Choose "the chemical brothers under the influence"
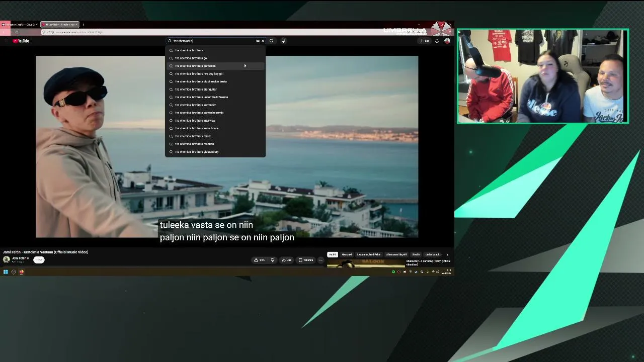 [215, 97]
